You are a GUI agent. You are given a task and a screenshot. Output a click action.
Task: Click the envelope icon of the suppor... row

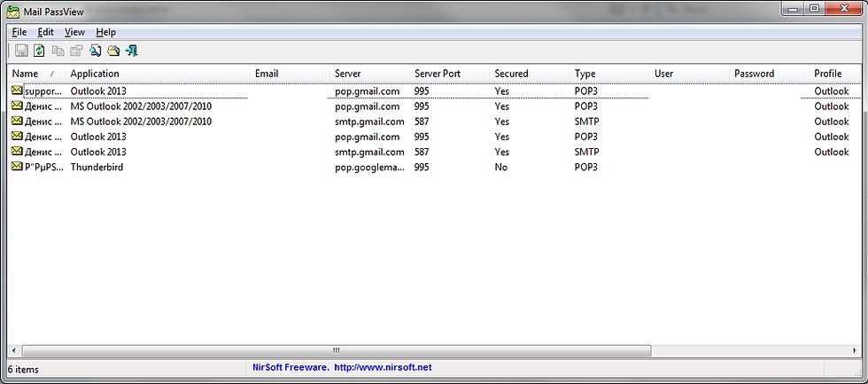pos(17,90)
